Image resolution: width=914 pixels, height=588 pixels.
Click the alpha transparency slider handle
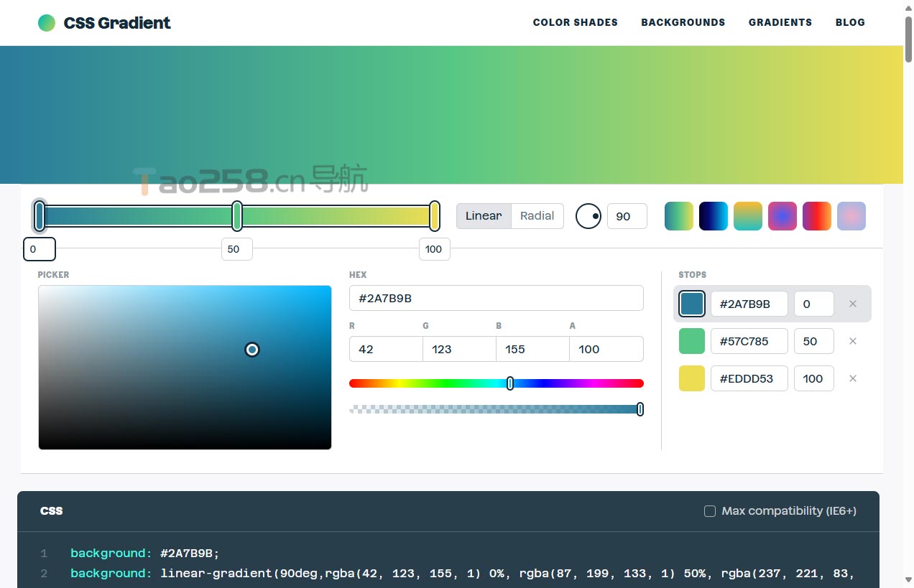coord(640,409)
